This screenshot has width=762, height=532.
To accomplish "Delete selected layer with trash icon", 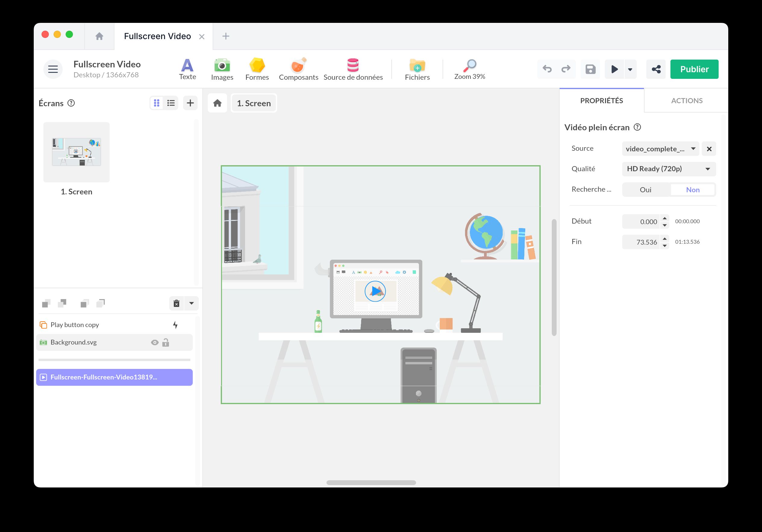I will pos(176,303).
